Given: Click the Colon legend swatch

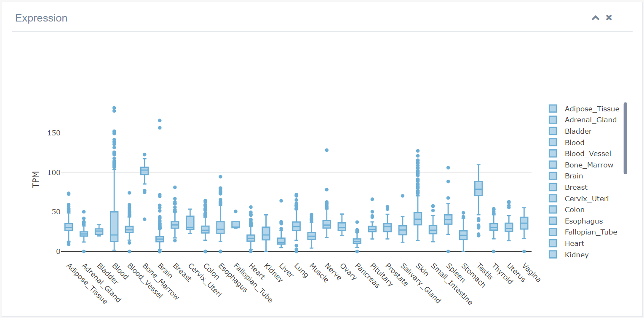Looking at the screenshot, I should [553, 210].
